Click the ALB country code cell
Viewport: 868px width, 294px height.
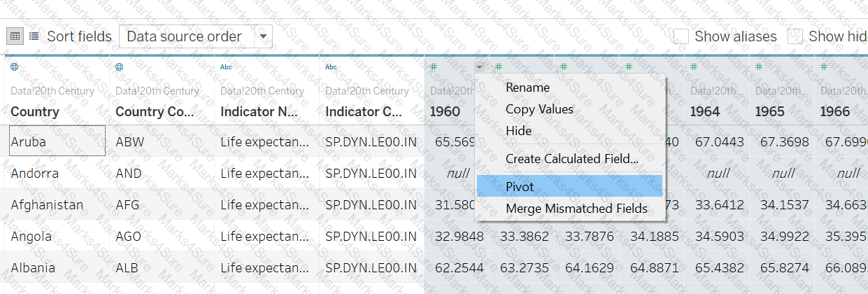(162, 267)
